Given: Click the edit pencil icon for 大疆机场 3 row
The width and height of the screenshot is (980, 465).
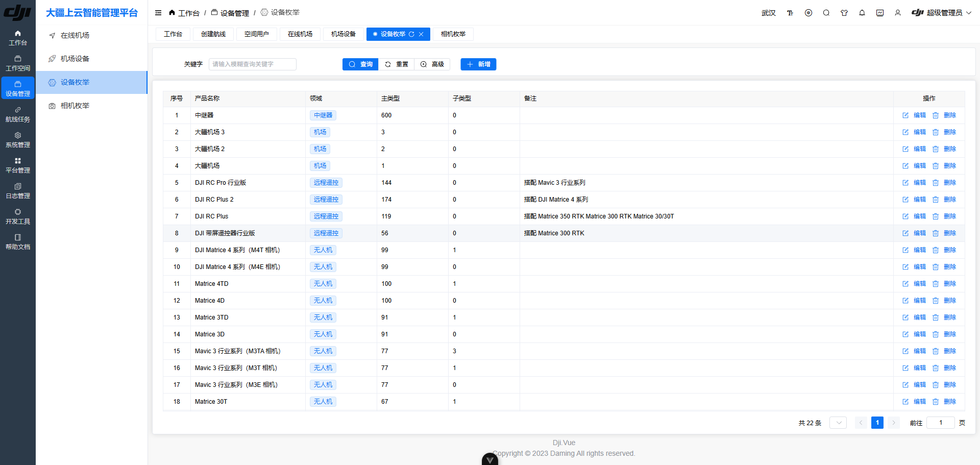Looking at the screenshot, I should [x=905, y=132].
